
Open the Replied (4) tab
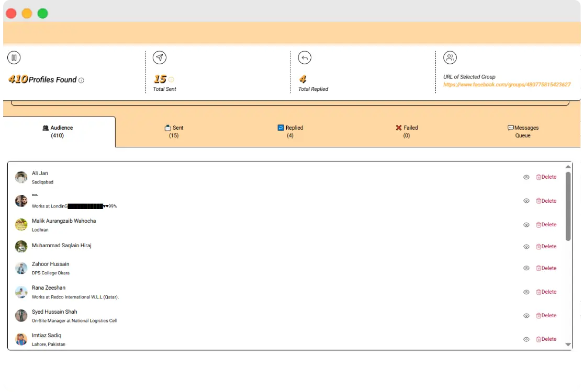(x=290, y=132)
